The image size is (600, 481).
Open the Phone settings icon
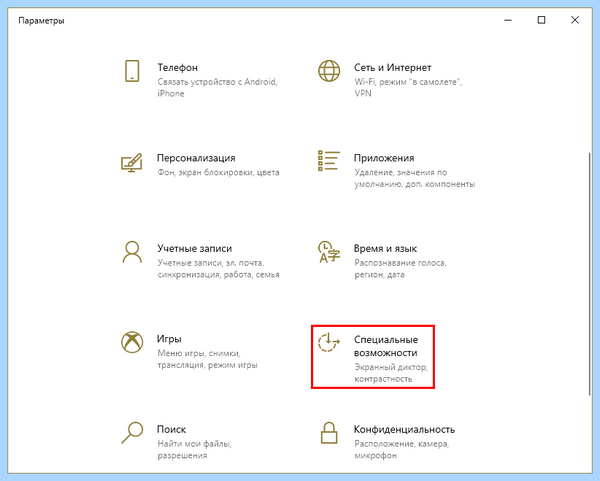click(x=132, y=71)
